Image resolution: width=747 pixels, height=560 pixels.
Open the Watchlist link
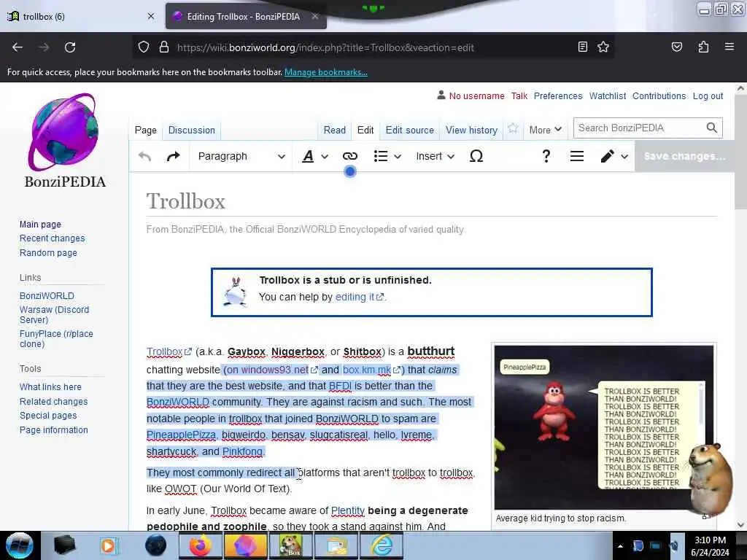608,96
